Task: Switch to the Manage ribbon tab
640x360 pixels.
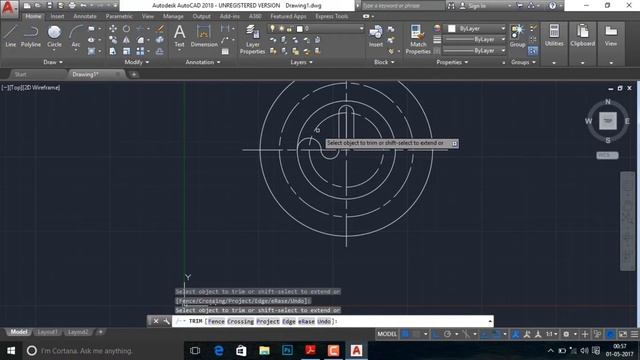Action: [x=173, y=16]
